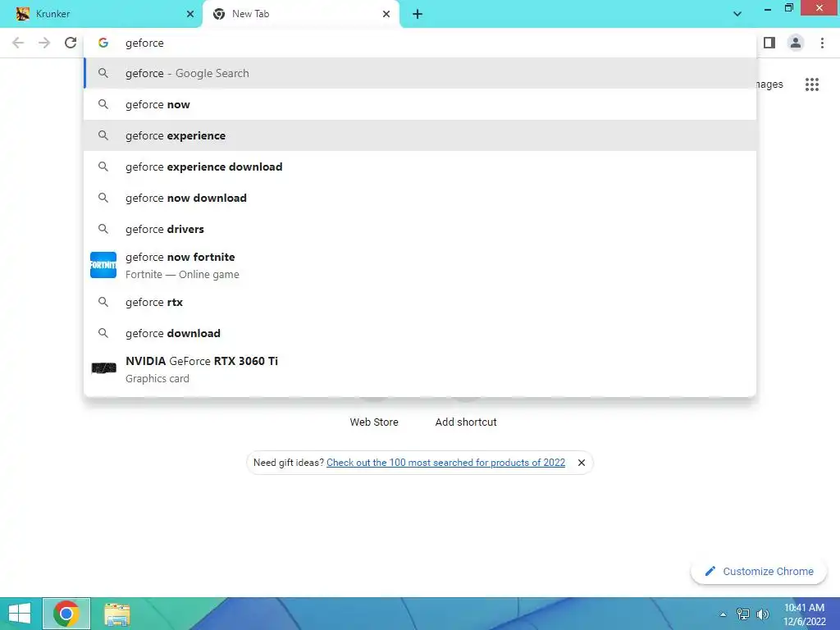Close the New Tab tab

coord(386,14)
